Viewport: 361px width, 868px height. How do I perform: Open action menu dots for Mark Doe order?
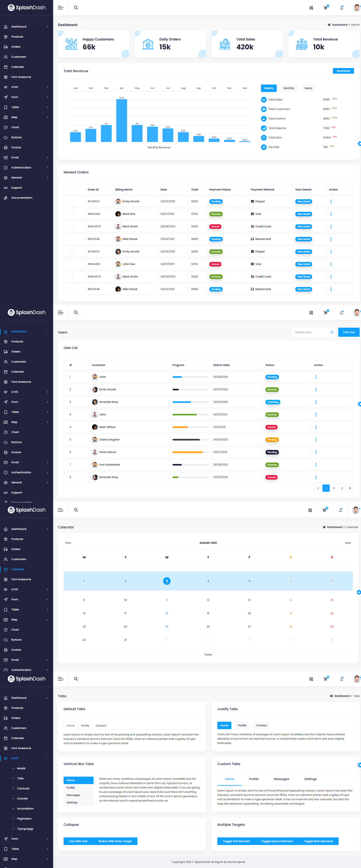(331, 214)
